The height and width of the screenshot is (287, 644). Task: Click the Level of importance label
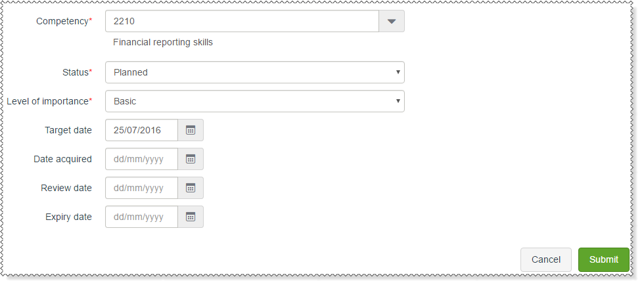(x=48, y=101)
